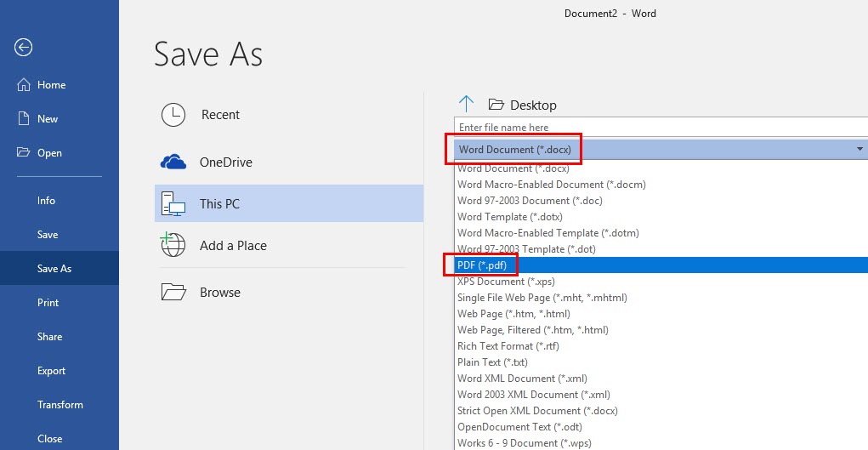The height and width of the screenshot is (450, 868).
Task: Click the OneDrive cloud icon
Action: [x=173, y=162]
